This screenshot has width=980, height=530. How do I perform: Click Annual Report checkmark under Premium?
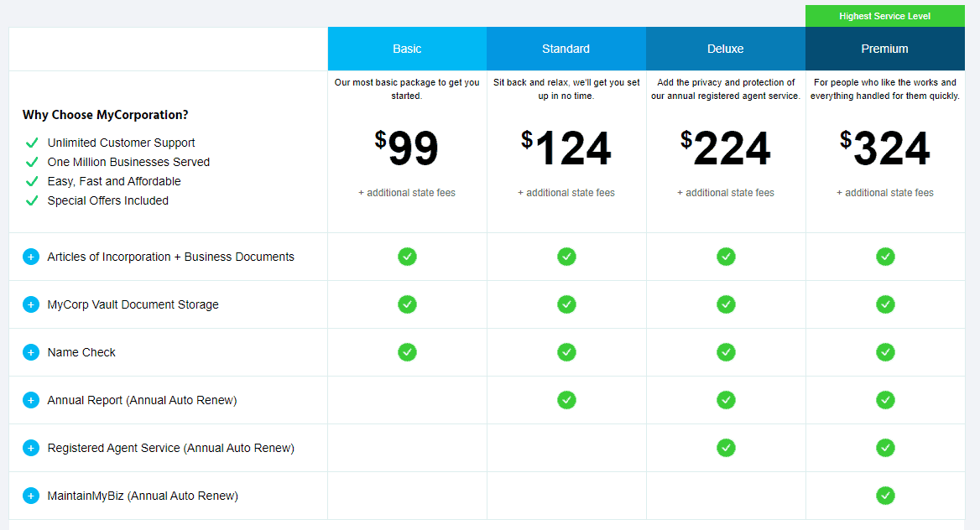[x=885, y=400]
